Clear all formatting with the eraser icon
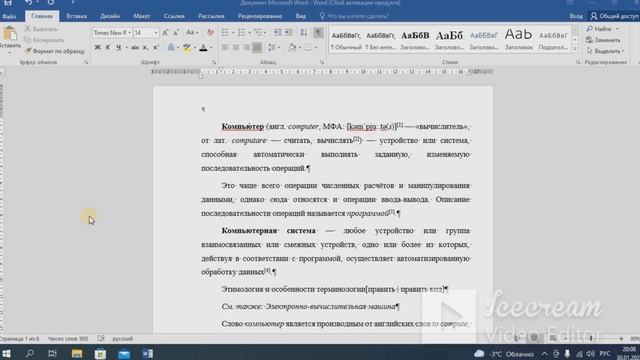 tap(210, 33)
